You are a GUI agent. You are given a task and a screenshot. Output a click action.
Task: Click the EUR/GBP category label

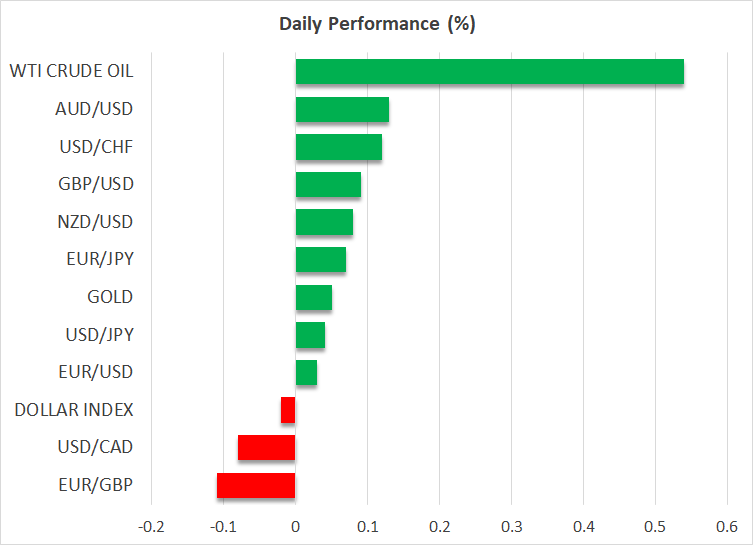click(x=98, y=485)
